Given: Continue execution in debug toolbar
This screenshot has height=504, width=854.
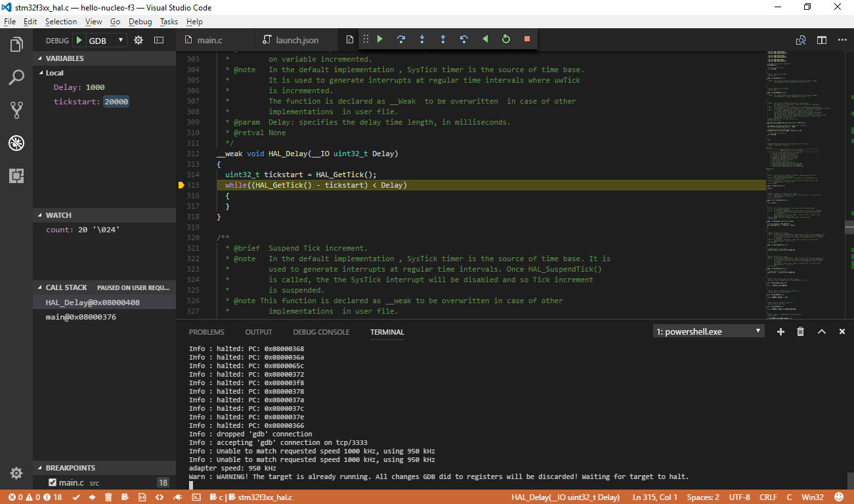Looking at the screenshot, I should point(379,39).
